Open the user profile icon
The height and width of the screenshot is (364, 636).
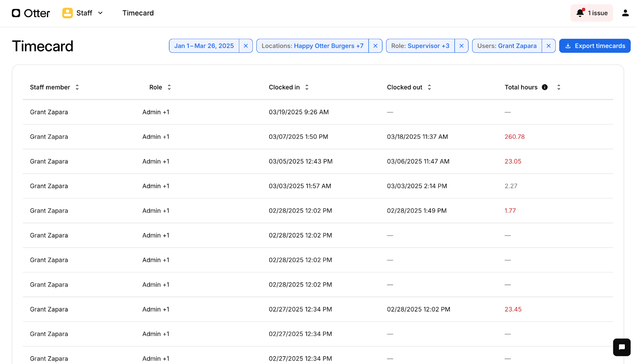[625, 13]
